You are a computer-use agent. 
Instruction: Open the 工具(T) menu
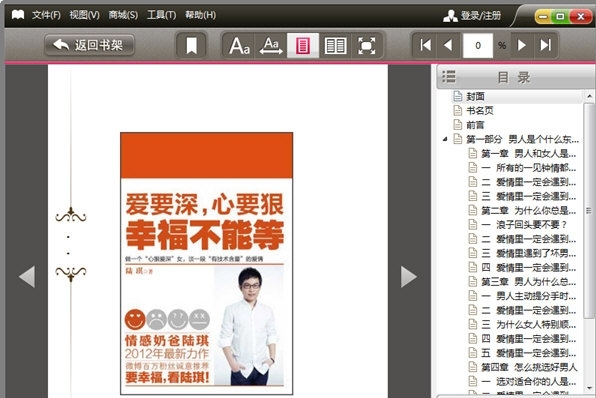coord(162,15)
